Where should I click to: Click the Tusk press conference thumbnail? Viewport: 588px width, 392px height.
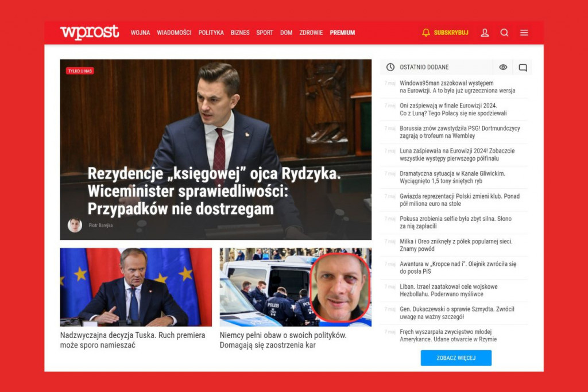tap(136, 287)
